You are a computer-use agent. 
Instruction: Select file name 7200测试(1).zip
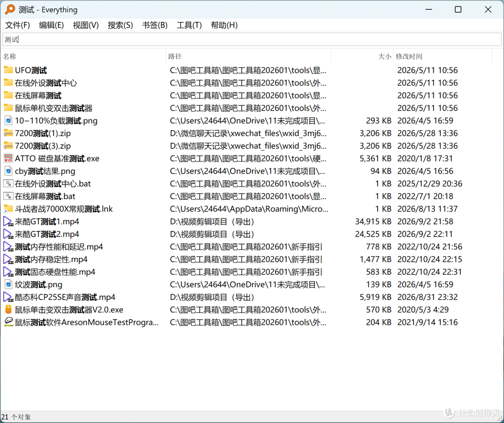click(x=43, y=133)
